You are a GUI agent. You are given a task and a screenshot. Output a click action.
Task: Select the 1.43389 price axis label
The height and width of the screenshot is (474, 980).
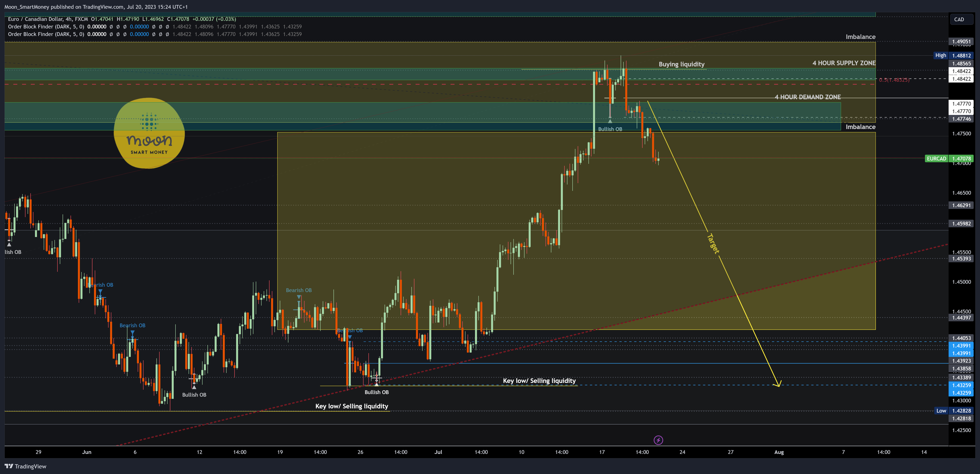coord(961,378)
